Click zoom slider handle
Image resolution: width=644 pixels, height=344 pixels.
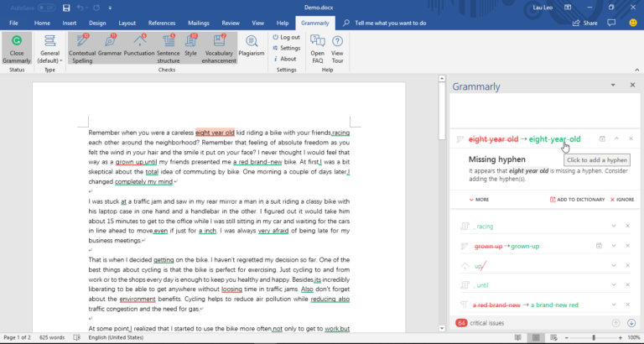594,337
